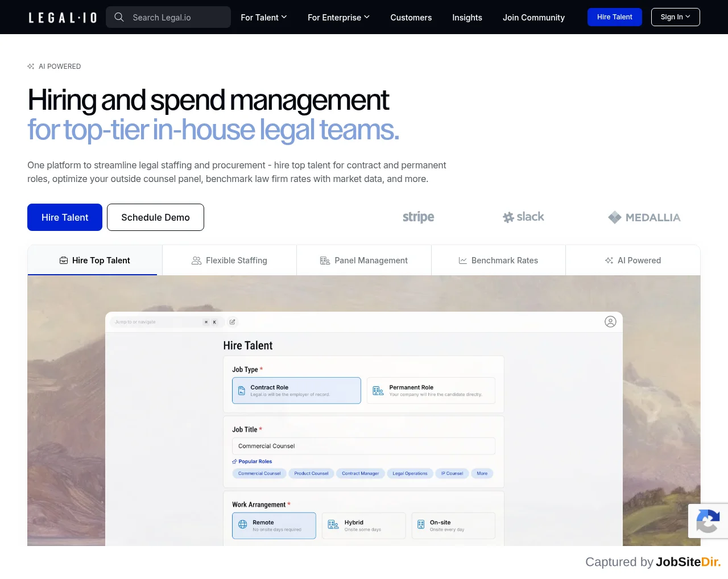Click the Medallia logo
The image size is (728, 579).
click(644, 217)
